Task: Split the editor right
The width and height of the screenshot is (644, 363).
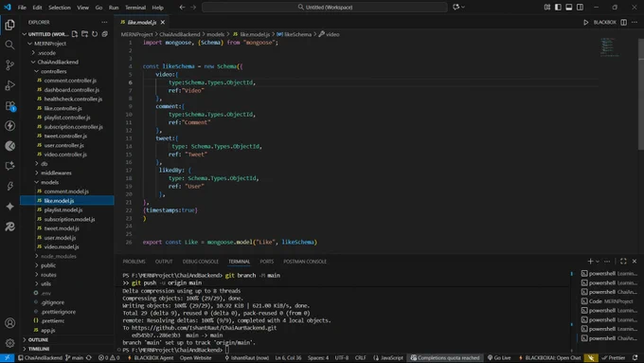Action: (623, 22)
